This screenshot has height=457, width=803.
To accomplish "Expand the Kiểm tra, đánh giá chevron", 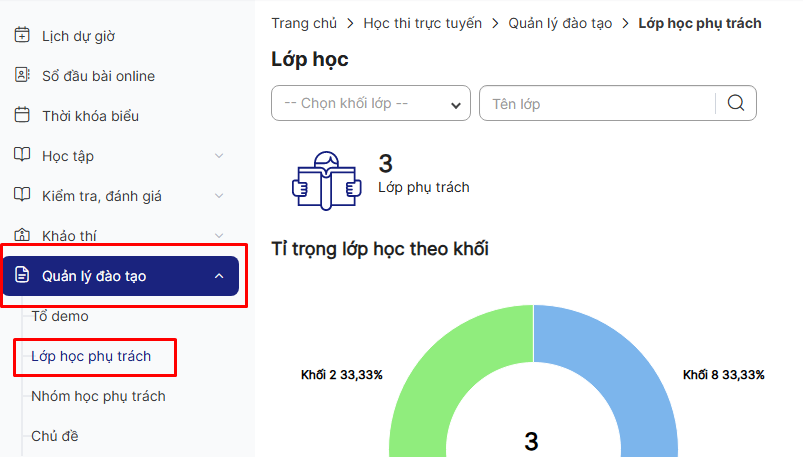I will click(x=220, y=196).
